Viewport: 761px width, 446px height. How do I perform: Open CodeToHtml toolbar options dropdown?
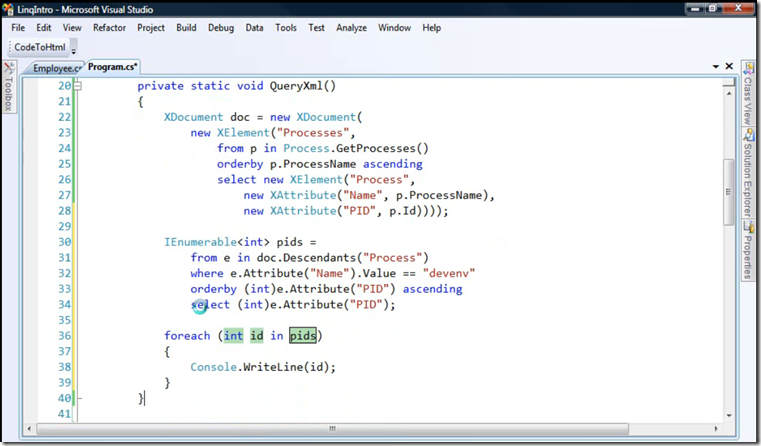[74, 50]
